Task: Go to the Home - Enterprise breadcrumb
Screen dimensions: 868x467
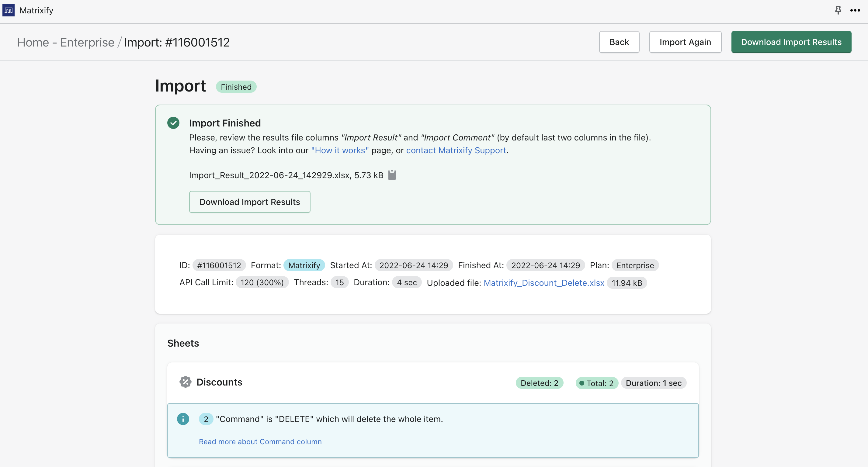Action: [66, 43]
